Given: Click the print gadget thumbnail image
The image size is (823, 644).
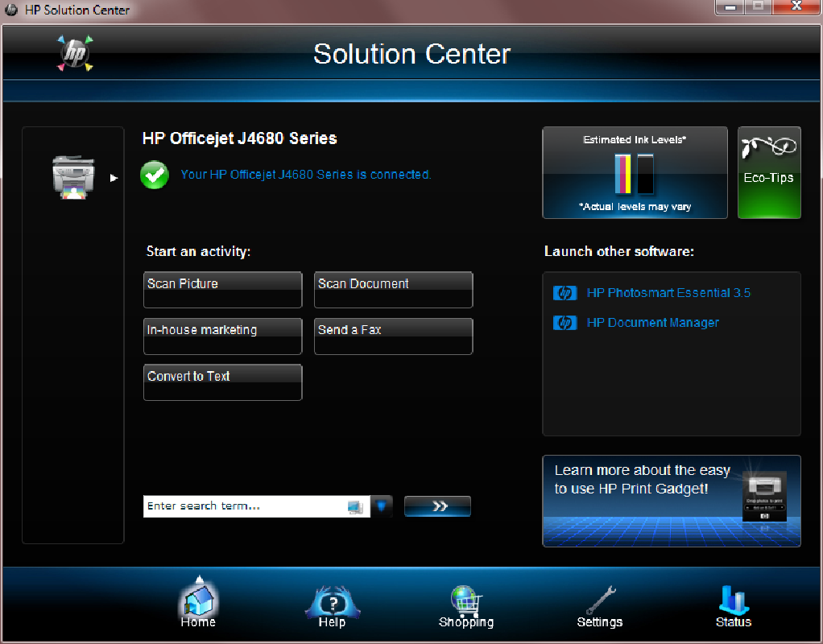Looking at the screenshot, I should point(764,497).
